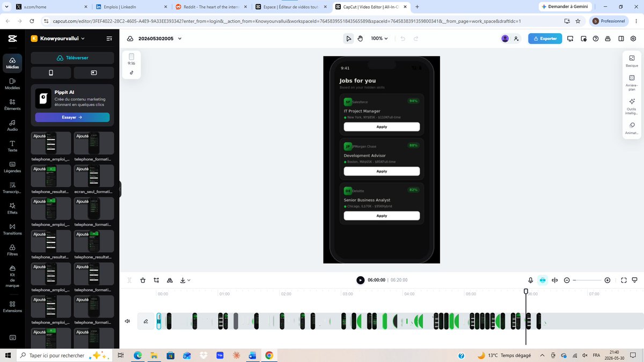The image size is (644, 362).
Task: Click the fullscreen preview icon
Action: click(624, 280)
